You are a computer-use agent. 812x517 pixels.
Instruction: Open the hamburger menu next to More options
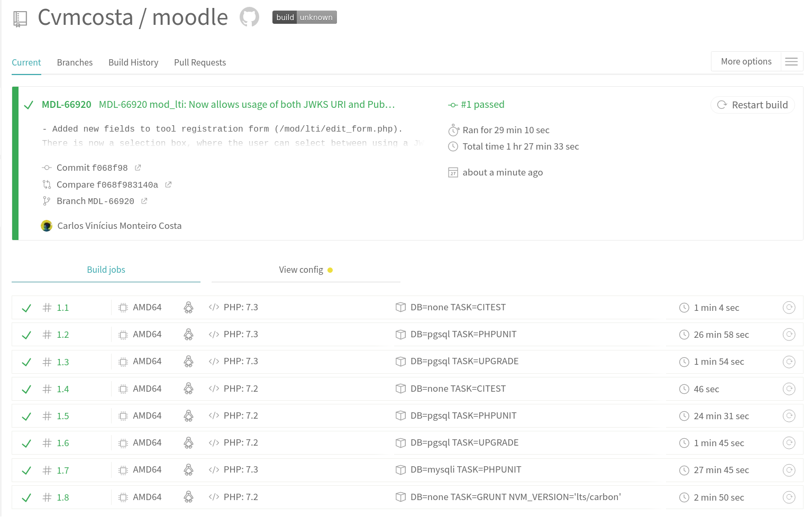[x=791, y=62]
